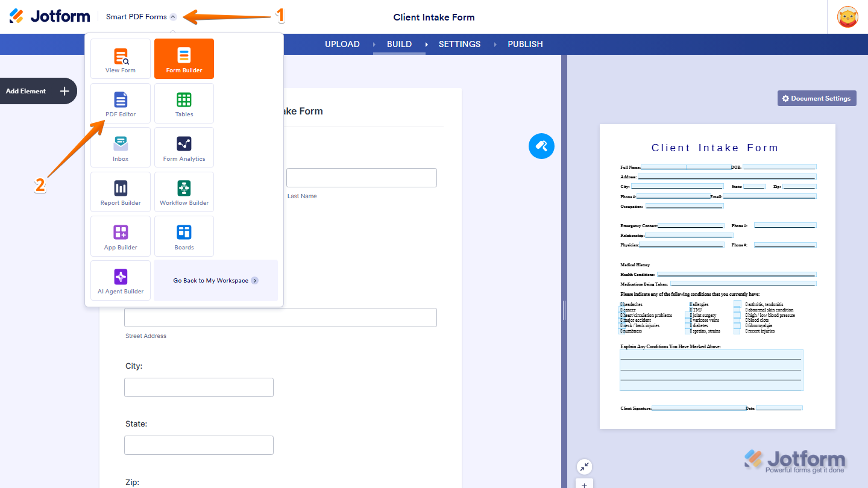This screenshot has width=868, height=488.
Task: Tick the allergies checkbox in PDF preview
Action: pos(691,305)
